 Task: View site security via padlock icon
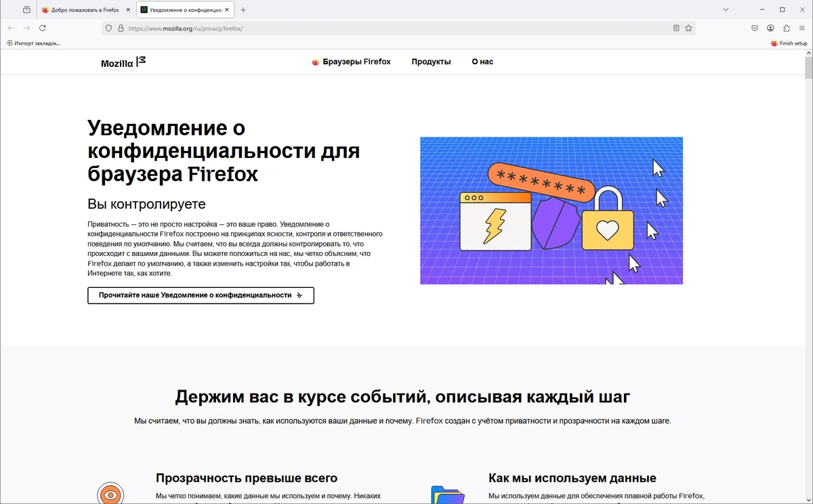tap(121, 28)
